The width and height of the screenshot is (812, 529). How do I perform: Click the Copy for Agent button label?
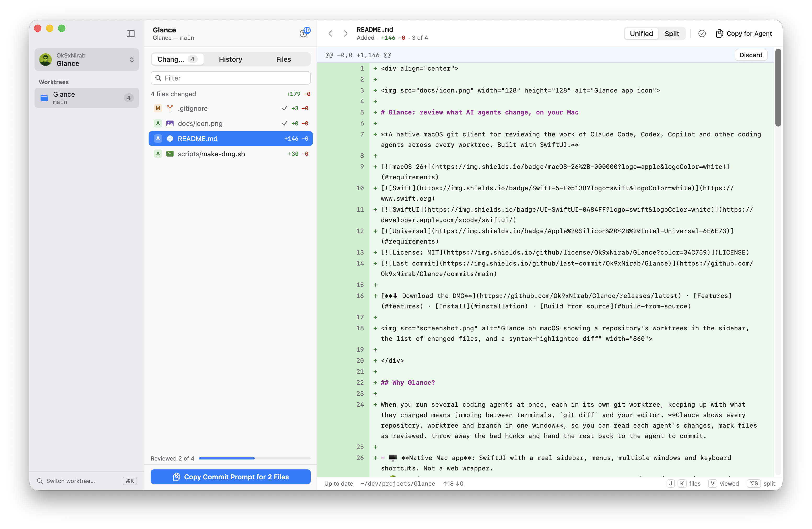pyautogui.click(x=749, y=33)
